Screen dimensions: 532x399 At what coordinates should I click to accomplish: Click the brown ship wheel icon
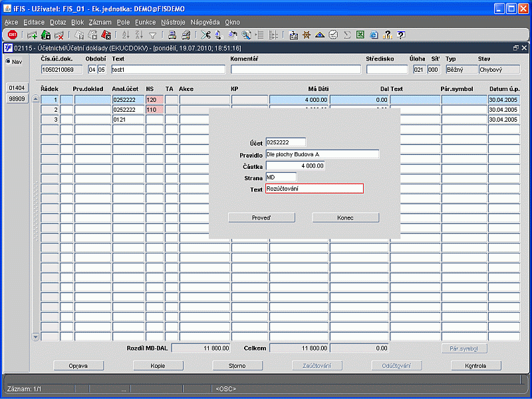pyautogui.click(x=307, y=35)
